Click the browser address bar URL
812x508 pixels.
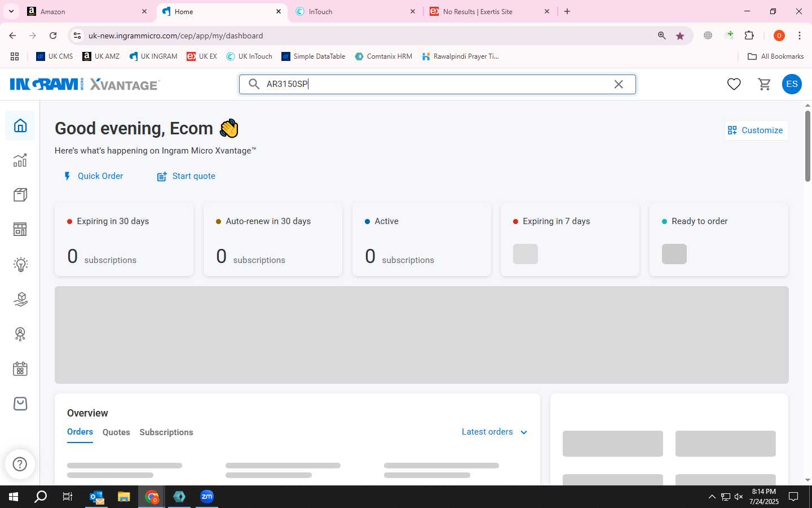point(175,36)
